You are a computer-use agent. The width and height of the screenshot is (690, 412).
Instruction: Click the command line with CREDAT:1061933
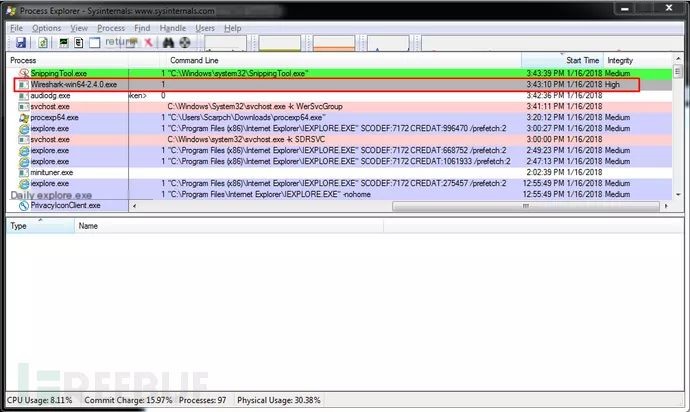(339, 162)
